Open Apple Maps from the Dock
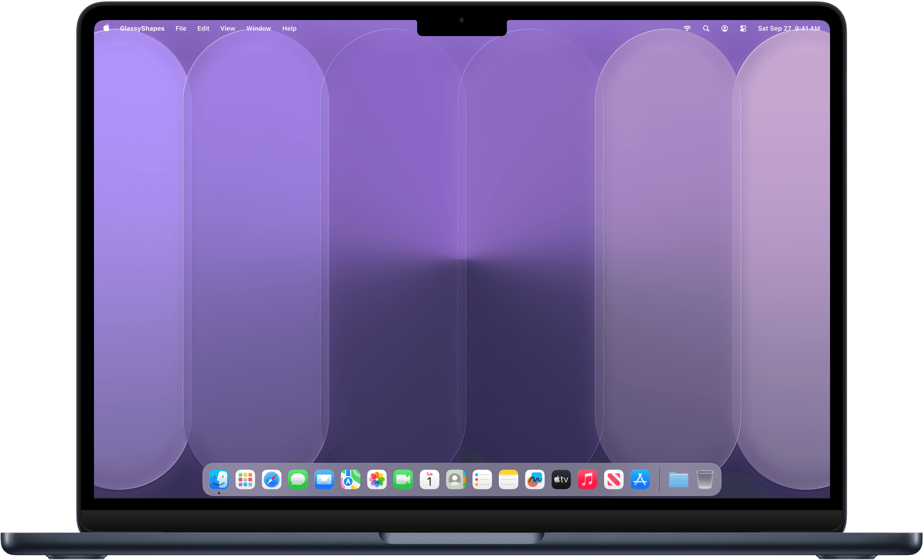This screenshot has width=924, height=560. coord(350,480)
